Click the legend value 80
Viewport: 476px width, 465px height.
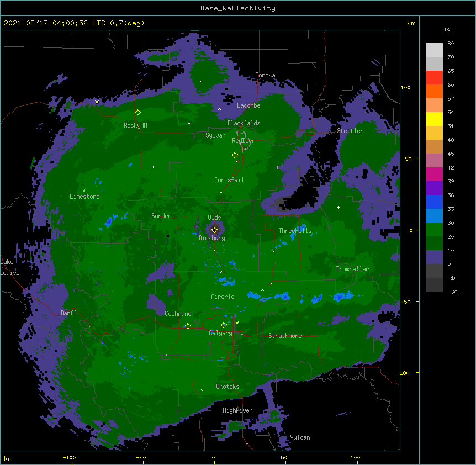tap(451, 44)
